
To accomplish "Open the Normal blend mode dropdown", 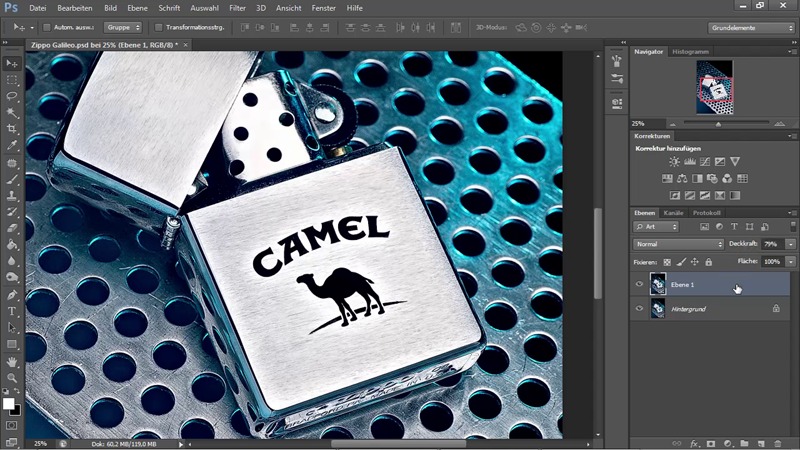I will (x=678, y=244).
